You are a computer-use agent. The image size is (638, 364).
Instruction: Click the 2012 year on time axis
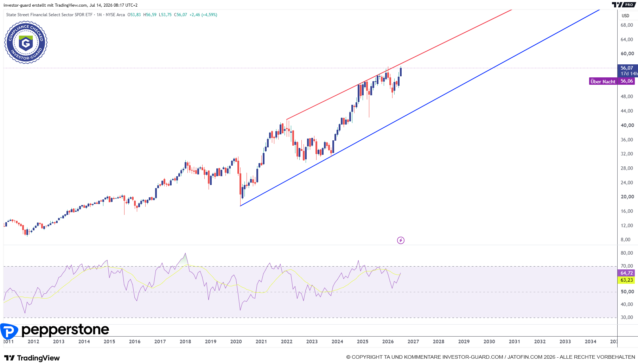pos(33,341)
